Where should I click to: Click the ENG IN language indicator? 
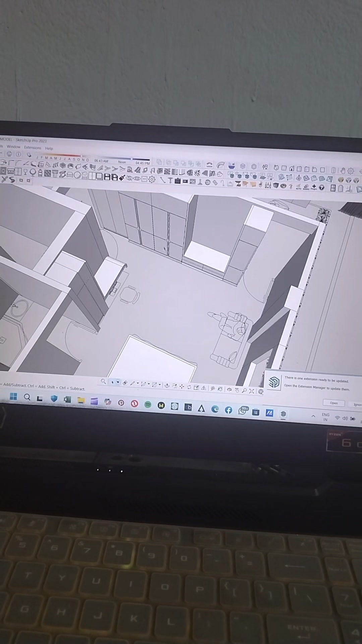325,417
